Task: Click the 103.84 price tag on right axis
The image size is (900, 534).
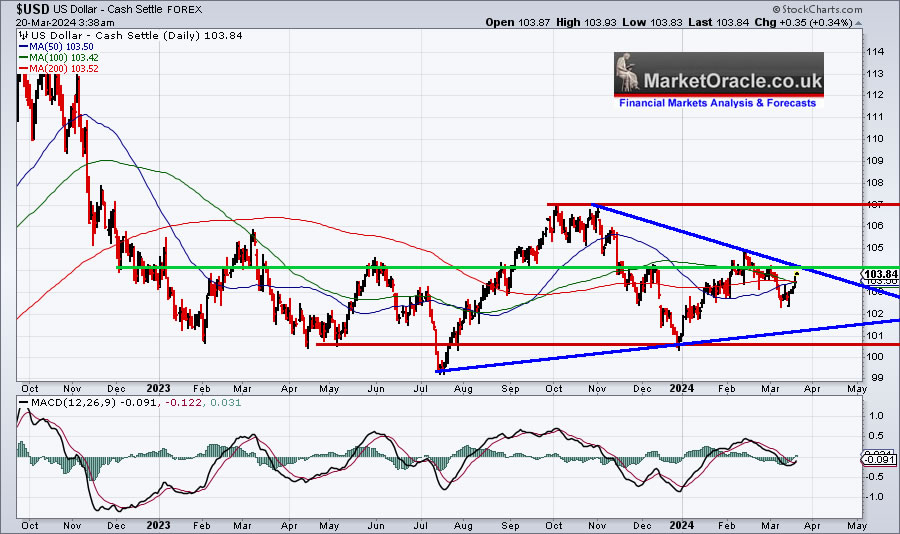Action: tap(878, 273)
